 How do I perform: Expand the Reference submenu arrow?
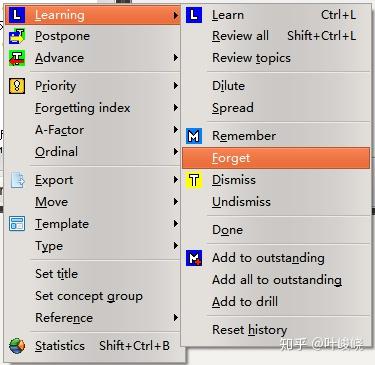pyautogui.click(x=176, y=318)
